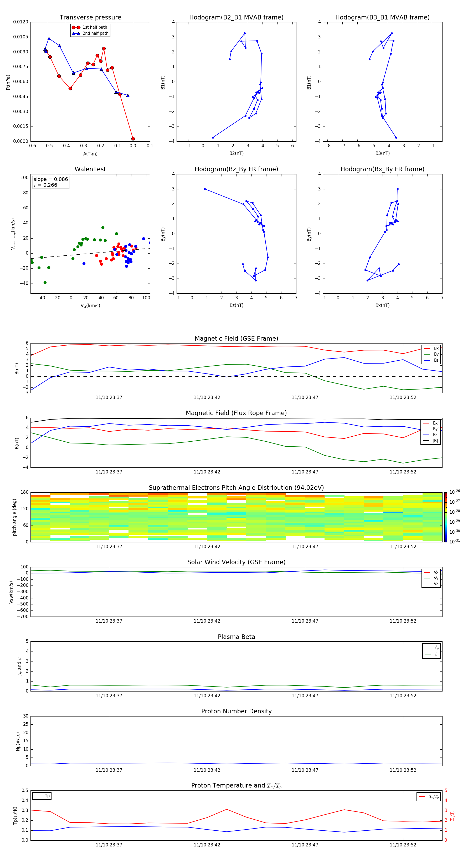Viewport: 473px width, 868px height.
Task: Click the 'VA(km/s)' x-axis label
Action: pos(90,306)
